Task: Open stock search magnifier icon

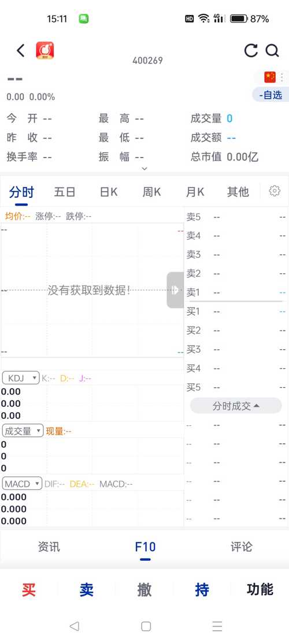Action: (x=272, y=51)
